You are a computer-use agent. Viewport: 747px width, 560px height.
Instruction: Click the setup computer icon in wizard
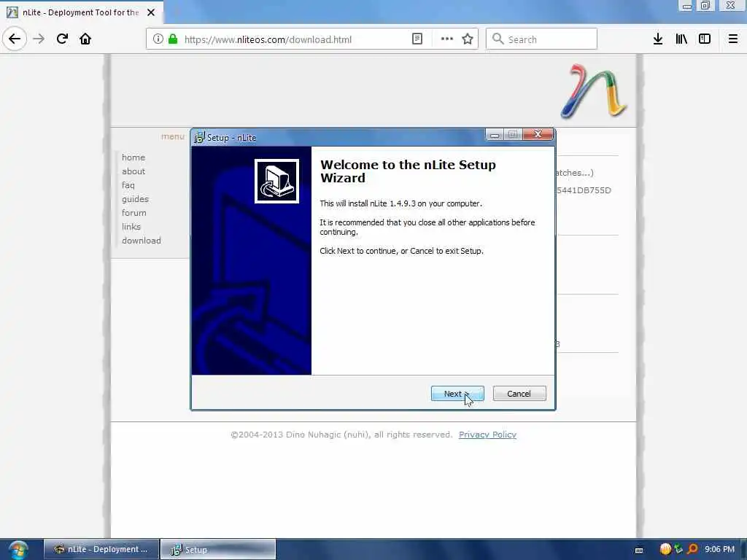276,181
